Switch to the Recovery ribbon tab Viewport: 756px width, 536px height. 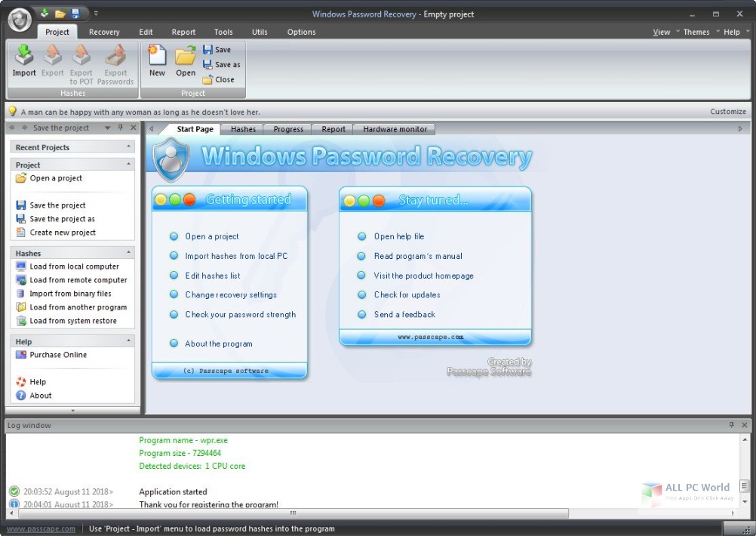pos(104,32)
